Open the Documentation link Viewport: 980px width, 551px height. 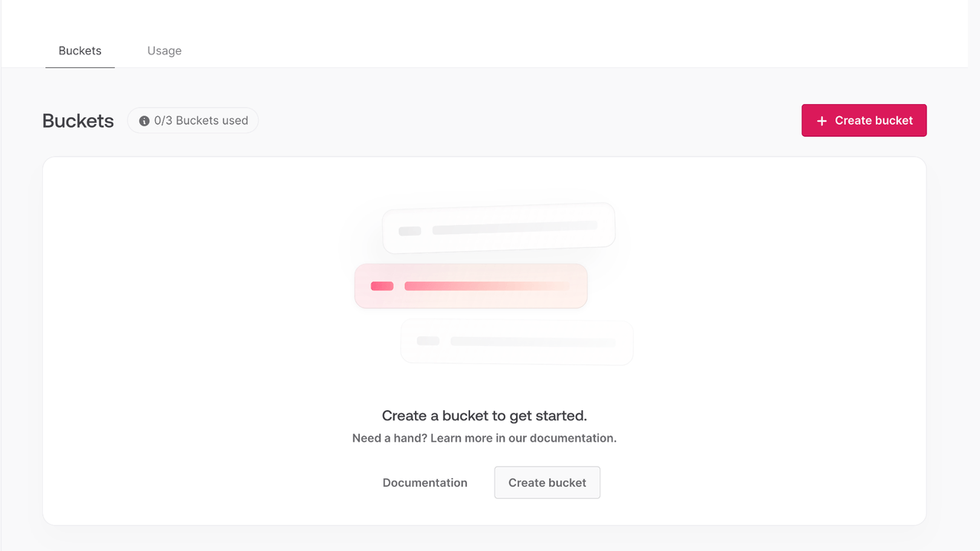click(425, 483)
